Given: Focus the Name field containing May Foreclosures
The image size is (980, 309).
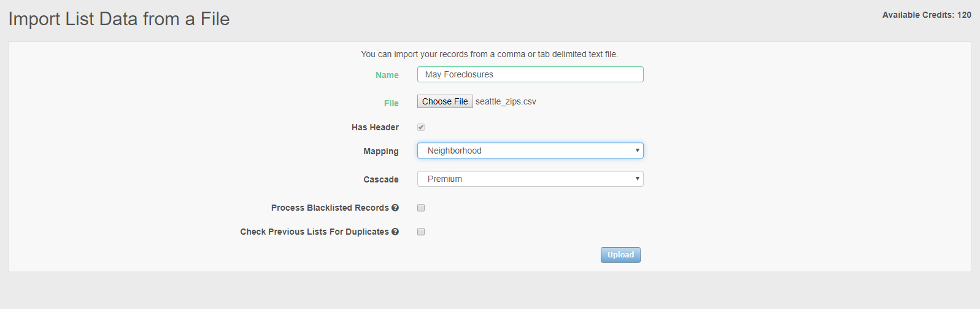Looking at the screenshot, I should coord(530,74).
